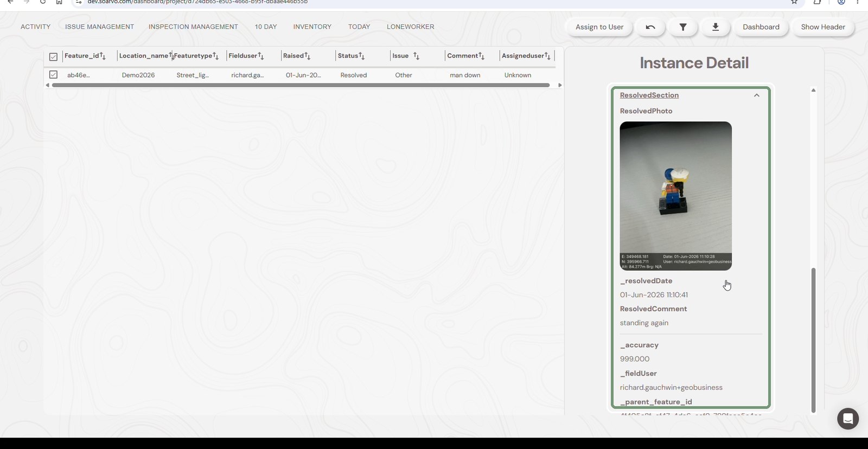Click the 'Other' issue cell
The image size is (868, 449).
pyautogui.click(x=404, y=75)
